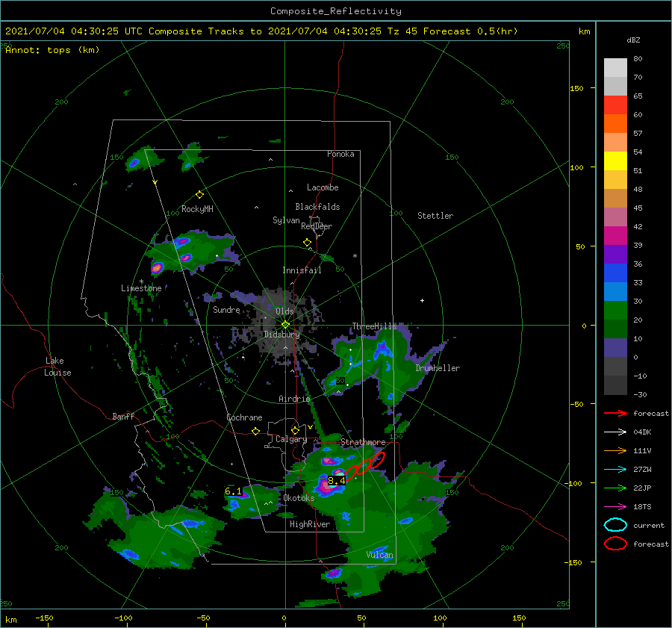Viewport: 672px width, 628px height.
Task: Click the yellow diamond marker below Cochrane
Action: pos(256,432)
